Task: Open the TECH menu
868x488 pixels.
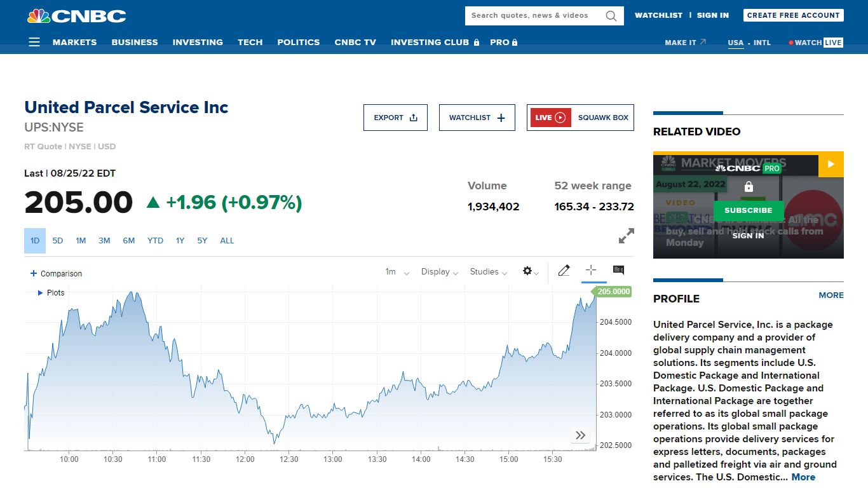Action: [x=250, y=43]
